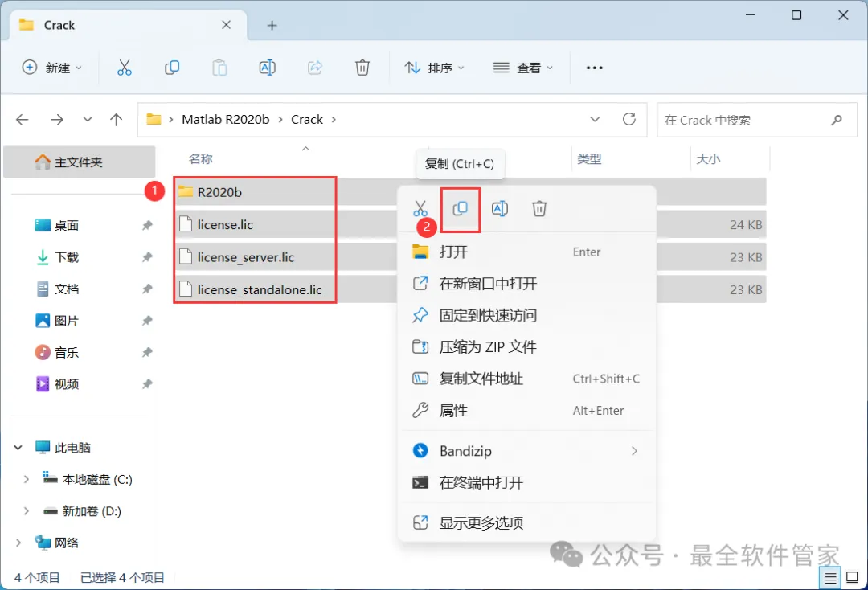Open 视频 in the sidebar
The image size is (868, 590).
pos(67,384)
